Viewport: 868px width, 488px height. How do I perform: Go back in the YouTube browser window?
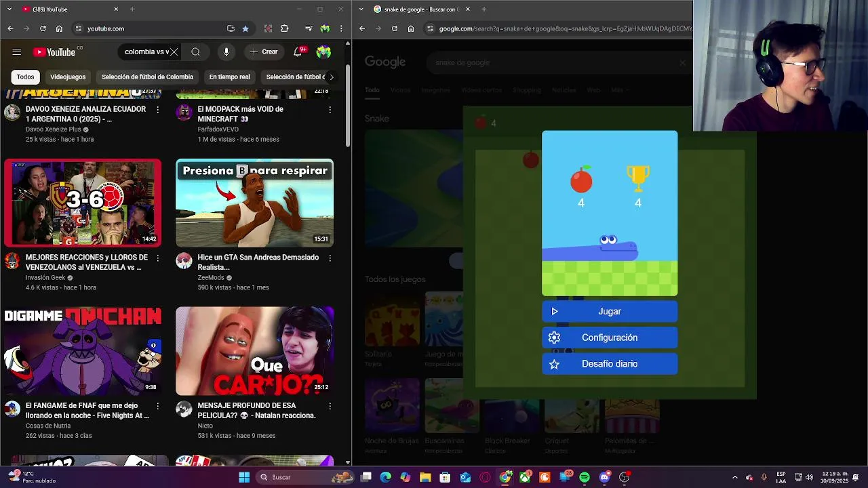click(10, 28)
